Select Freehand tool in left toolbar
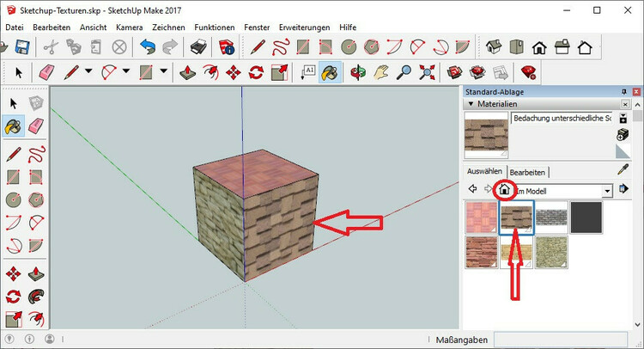This screenshot has height=349, width=644. (x=36, y=155)
